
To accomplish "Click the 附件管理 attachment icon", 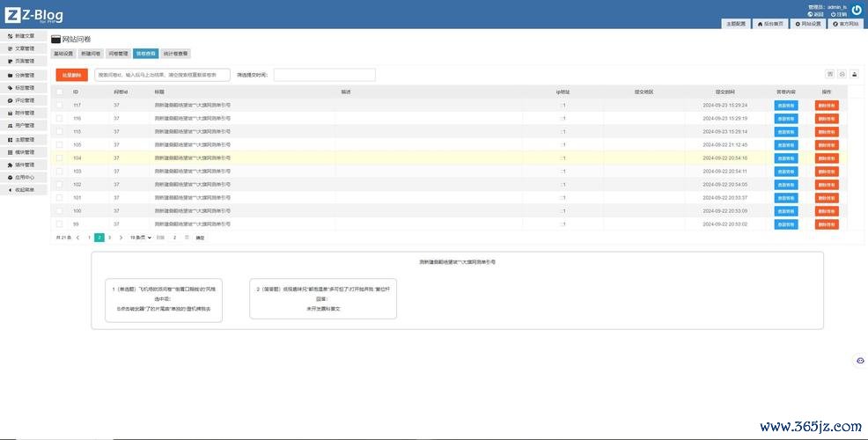I will click(x=10, y=113).
